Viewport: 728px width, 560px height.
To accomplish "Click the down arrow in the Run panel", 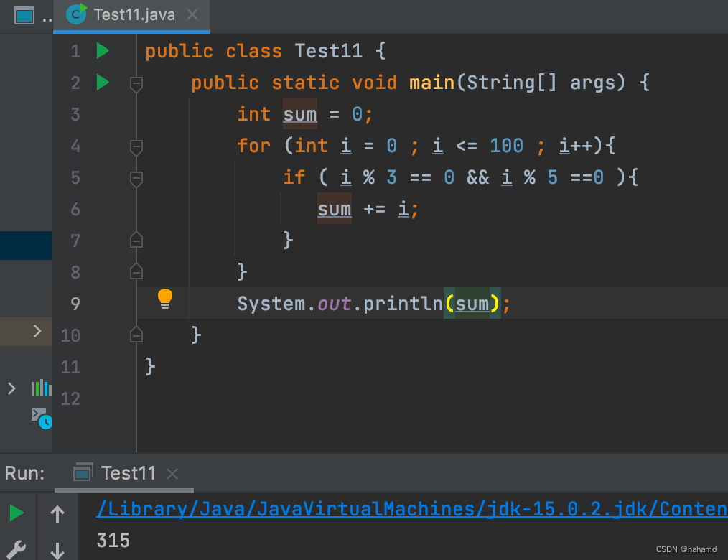I will [57, 551].
